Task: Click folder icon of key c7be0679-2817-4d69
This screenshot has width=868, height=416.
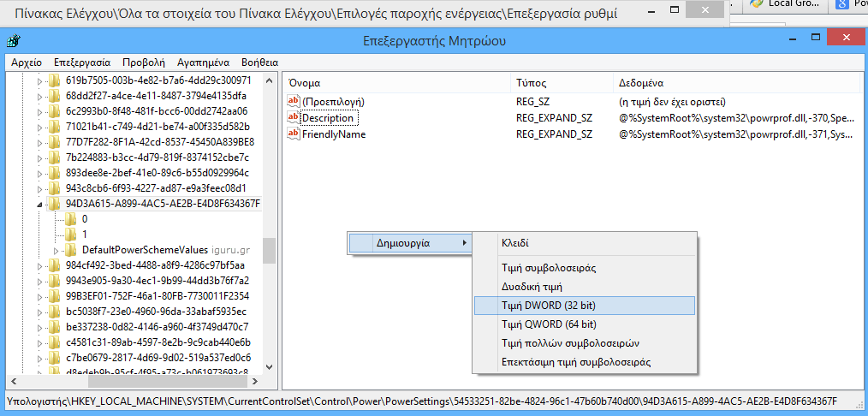Action: (x=54, y=359)
